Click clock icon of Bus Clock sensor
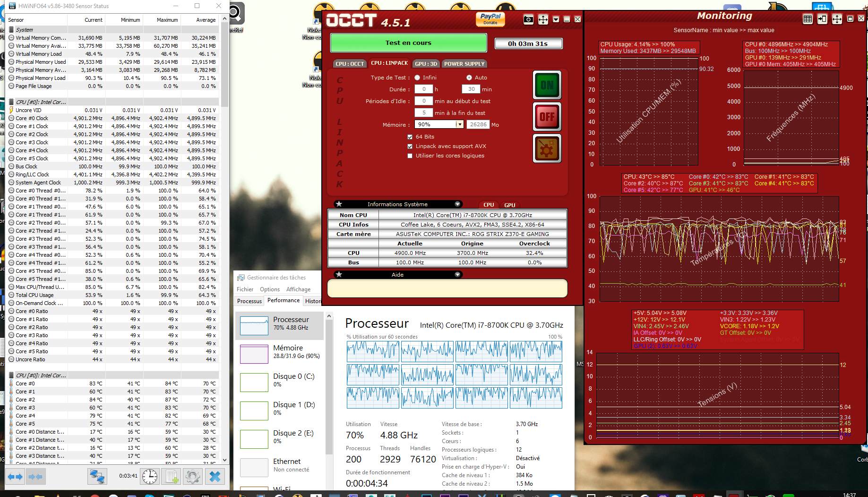Image resolution: width=868 pixels, height=497 pixels. 11,166
